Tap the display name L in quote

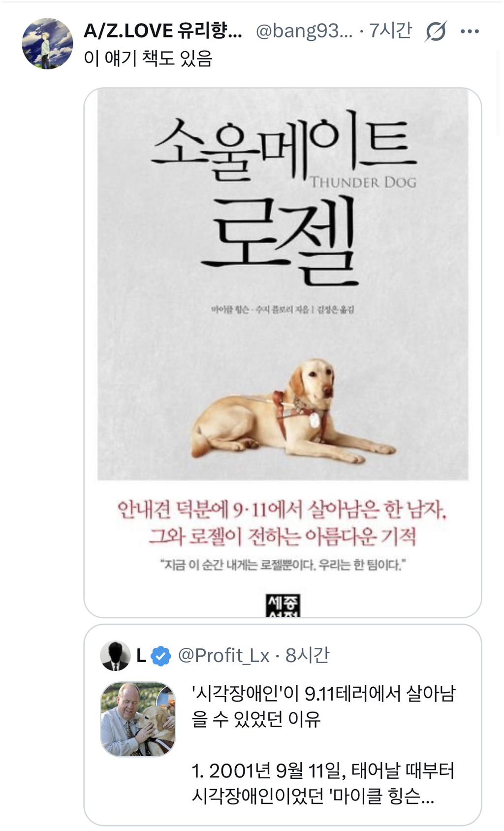click(141, 656)
